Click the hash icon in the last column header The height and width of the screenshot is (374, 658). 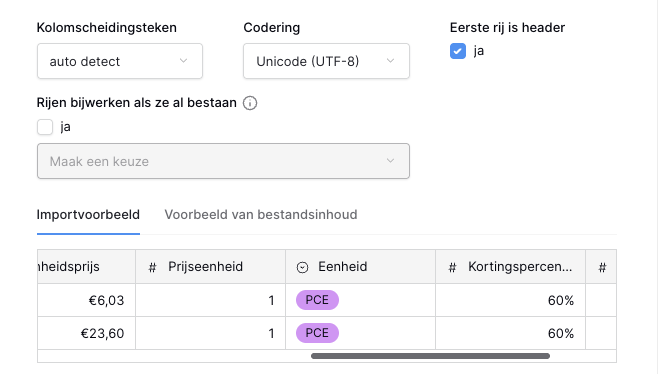click(602, 267)
